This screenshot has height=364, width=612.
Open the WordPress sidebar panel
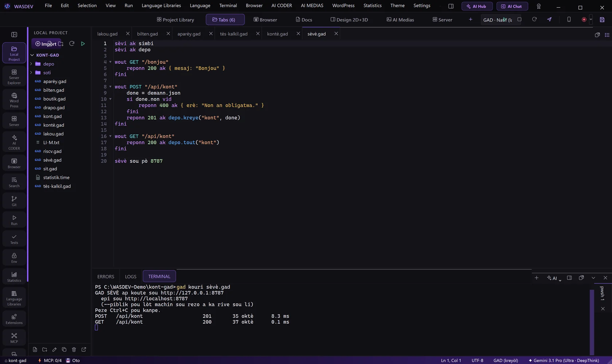[14, 100]
